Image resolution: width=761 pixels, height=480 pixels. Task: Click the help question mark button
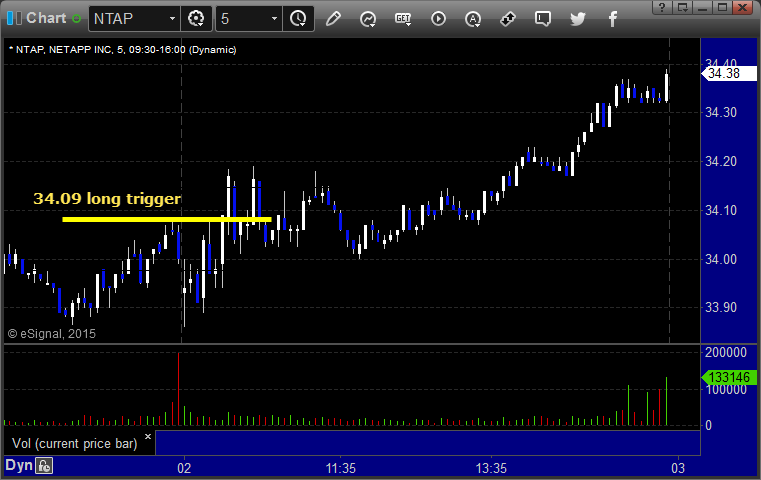(x=662, y=7)
